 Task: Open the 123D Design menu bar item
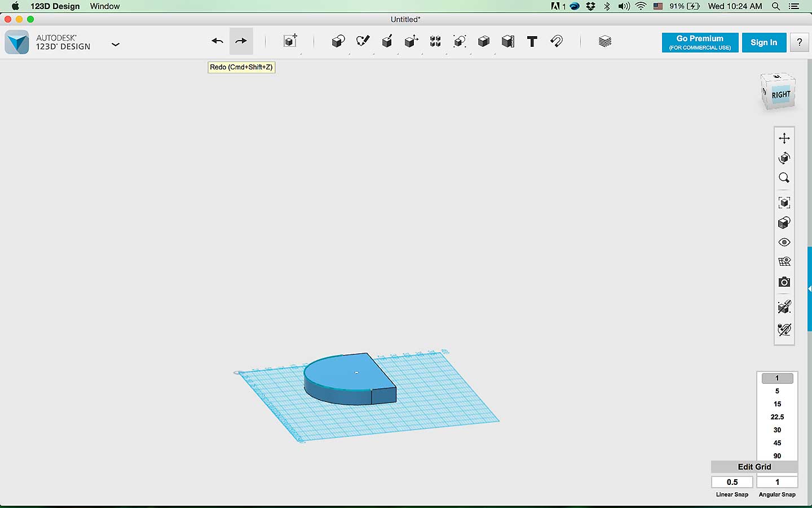(55, 6)
